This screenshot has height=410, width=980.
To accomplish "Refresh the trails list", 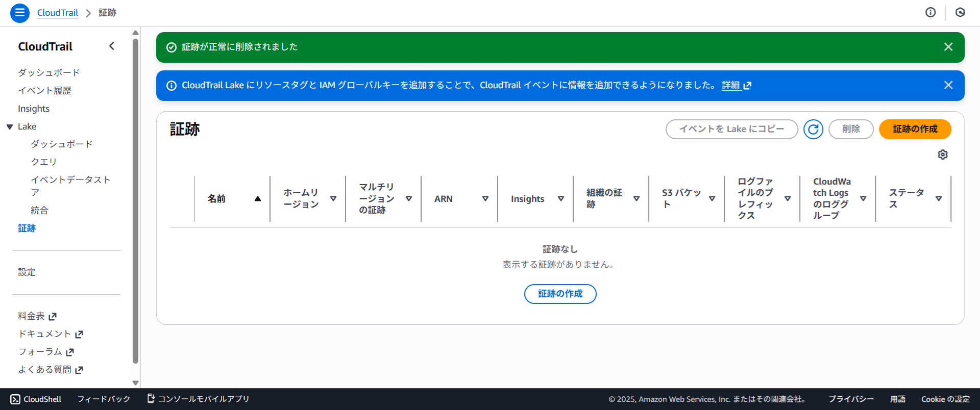I will pos(813,130).
